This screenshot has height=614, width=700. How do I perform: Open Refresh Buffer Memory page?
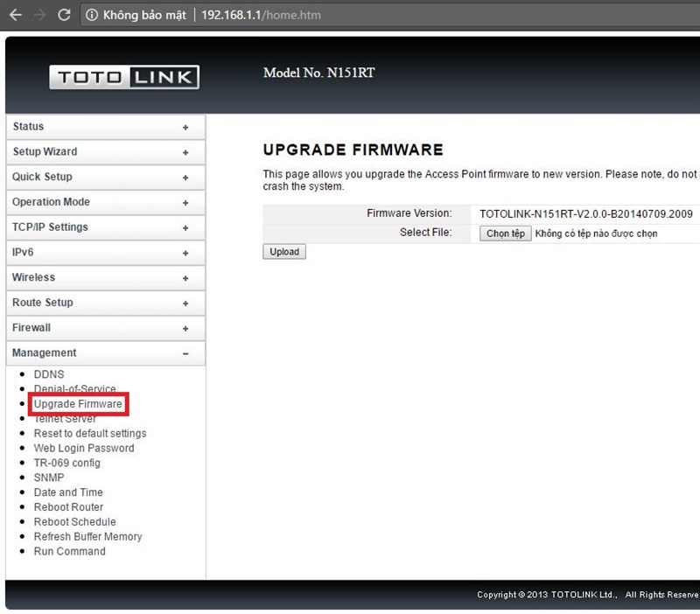click(88, 536)
